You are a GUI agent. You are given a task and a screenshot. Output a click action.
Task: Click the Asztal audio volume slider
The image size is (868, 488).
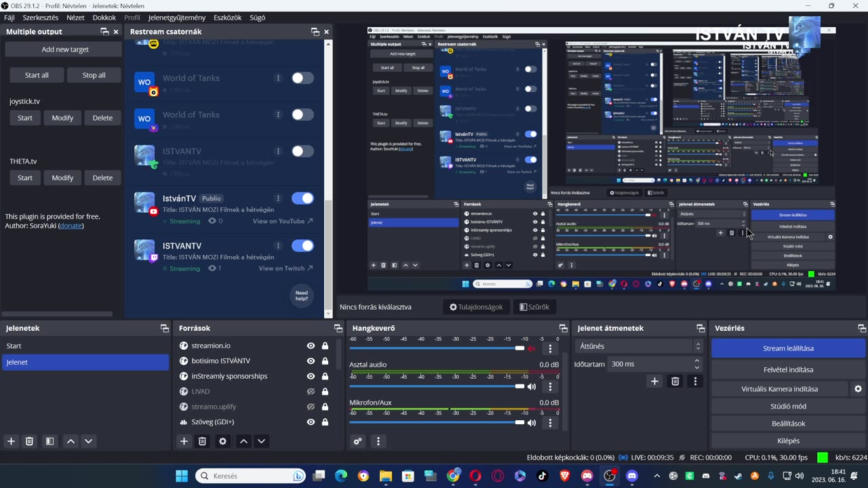(x=437, y=386)
